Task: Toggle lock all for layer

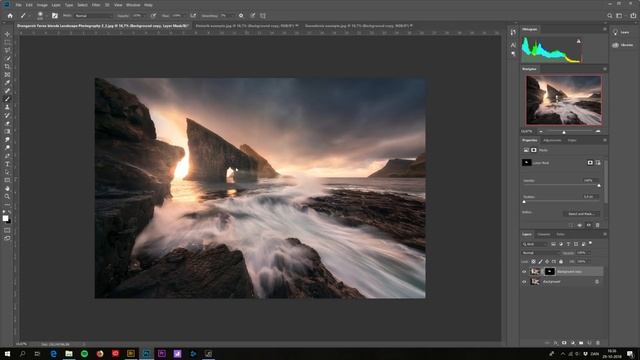Action: pos(561,262)
